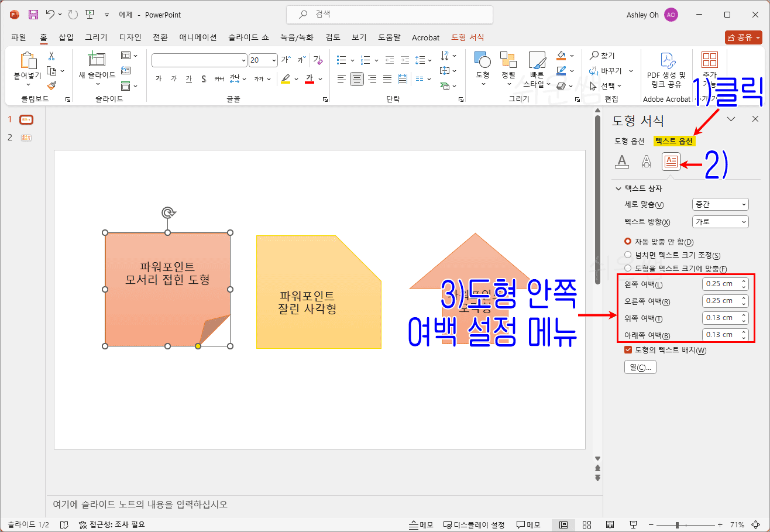Image resolution: width=770 pixels, height=532 pixels.
Task: Click the 공유 share button
Action: 743,37
